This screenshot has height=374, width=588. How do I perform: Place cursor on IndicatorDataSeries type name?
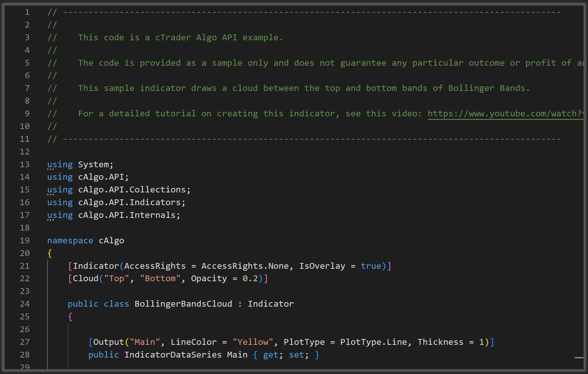point(173,355)
